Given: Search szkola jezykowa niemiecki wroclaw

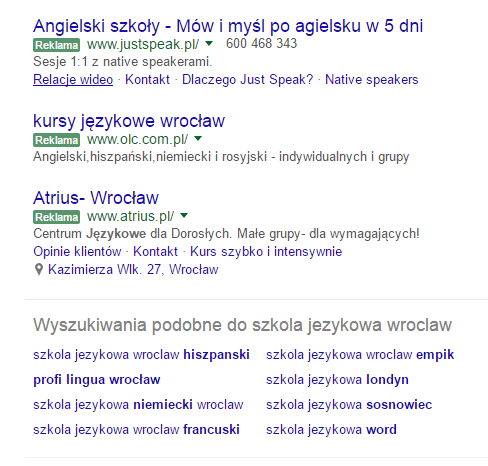Looking at the screenshot, I should (138, 405).
